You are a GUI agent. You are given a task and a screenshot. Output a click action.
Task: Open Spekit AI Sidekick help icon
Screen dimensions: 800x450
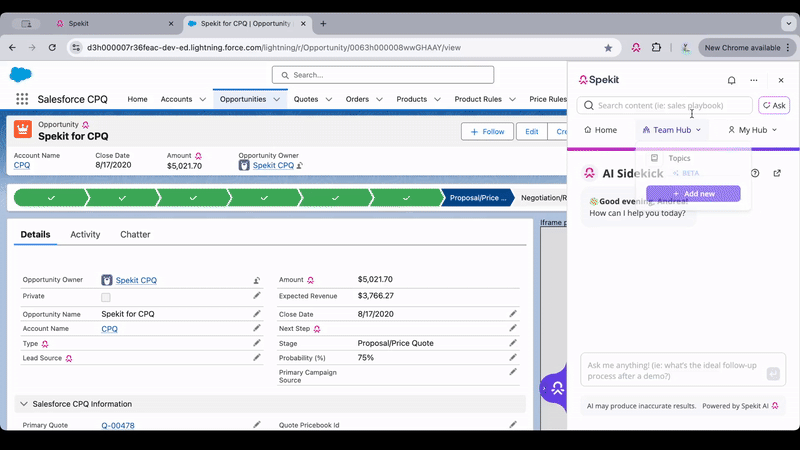coord(755,173)
